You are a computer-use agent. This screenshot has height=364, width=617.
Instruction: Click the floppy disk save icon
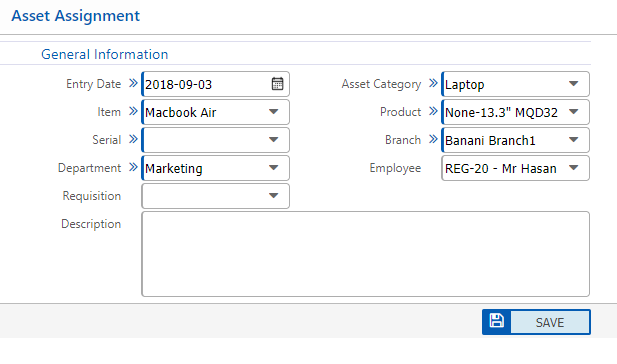[x=497, y=322]
